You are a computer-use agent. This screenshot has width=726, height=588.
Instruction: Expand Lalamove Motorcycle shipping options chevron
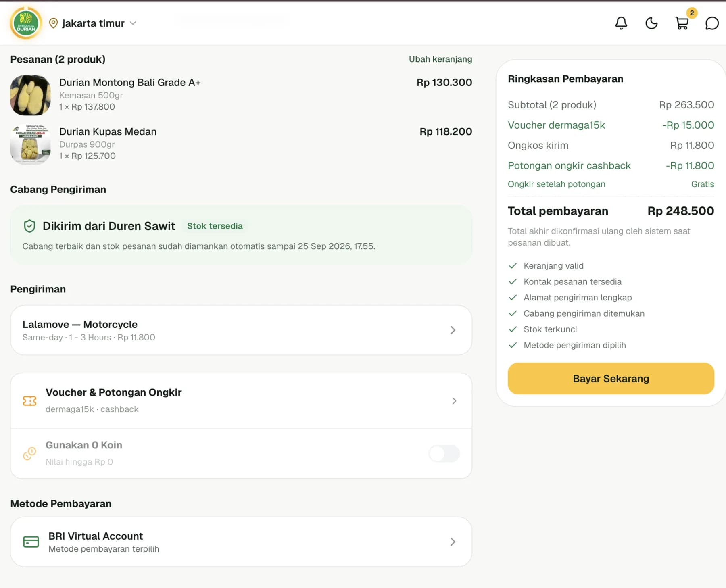[453, 330]
